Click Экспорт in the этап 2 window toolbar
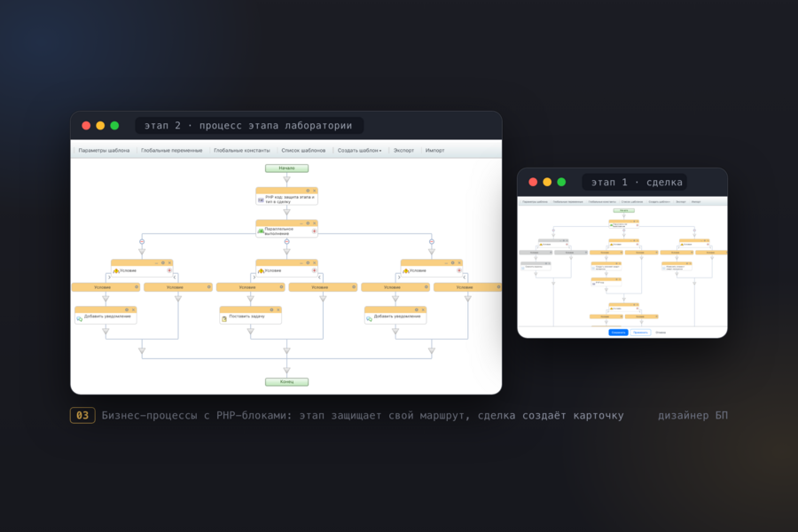 [x=403, y=150]
